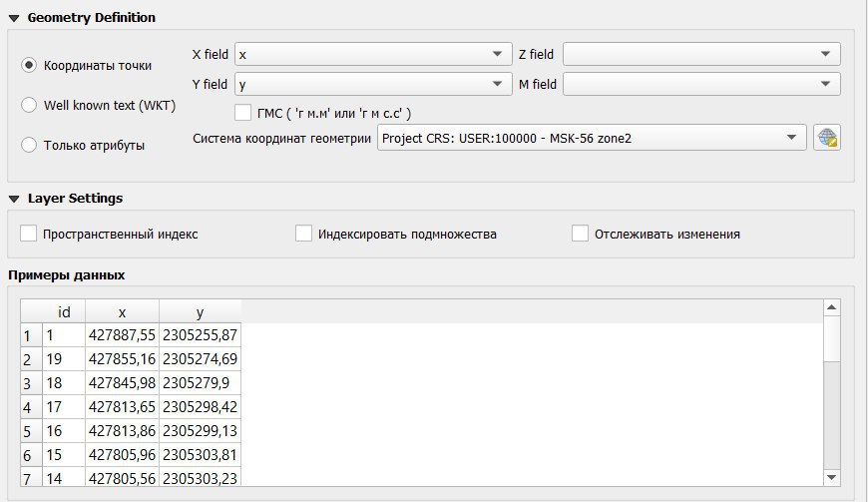Click the scroll down arrow of data preview
This screenshot has height=502, width=868.
831,477
